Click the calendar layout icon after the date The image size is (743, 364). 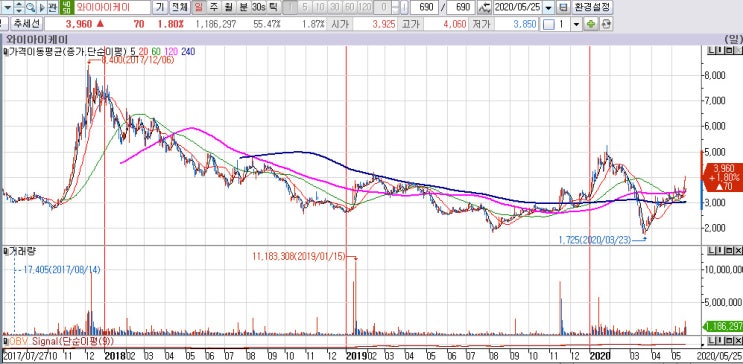coord(562,7)
